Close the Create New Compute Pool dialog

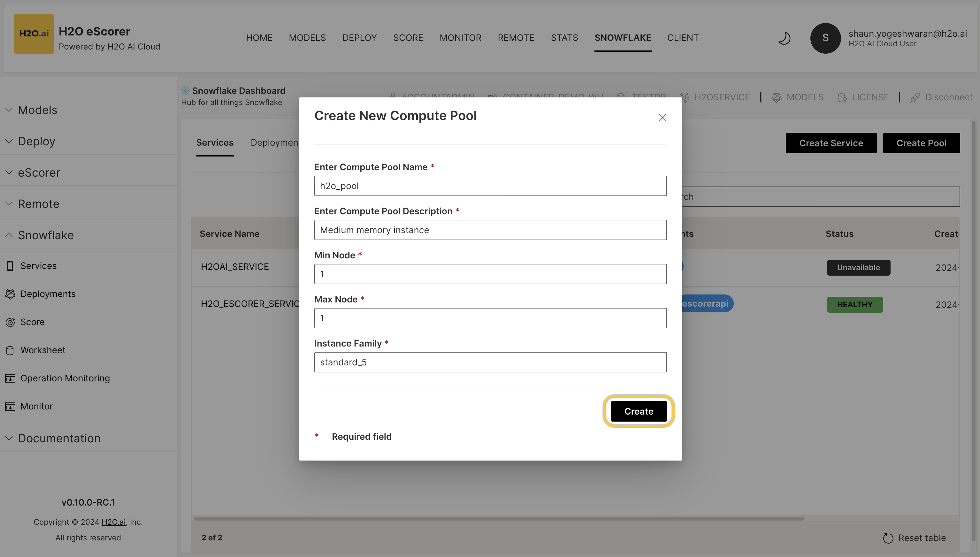click(x=662, y=118)
